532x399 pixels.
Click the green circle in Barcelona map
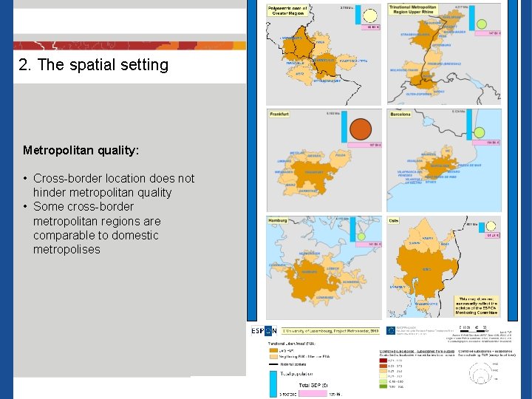pyautogui.click(x=479, y=133)
